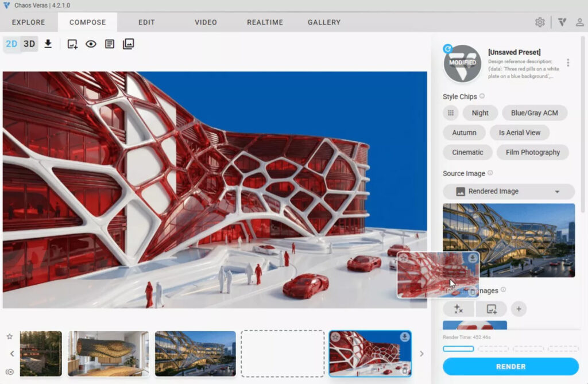
Task: Click the render progress bar
Action: click(x=458, y=348)
